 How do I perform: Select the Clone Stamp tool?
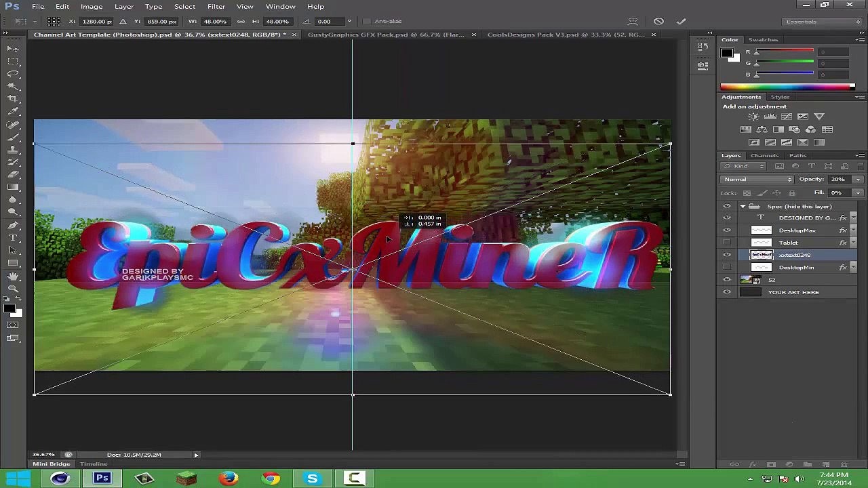click(x=13, y=150)
